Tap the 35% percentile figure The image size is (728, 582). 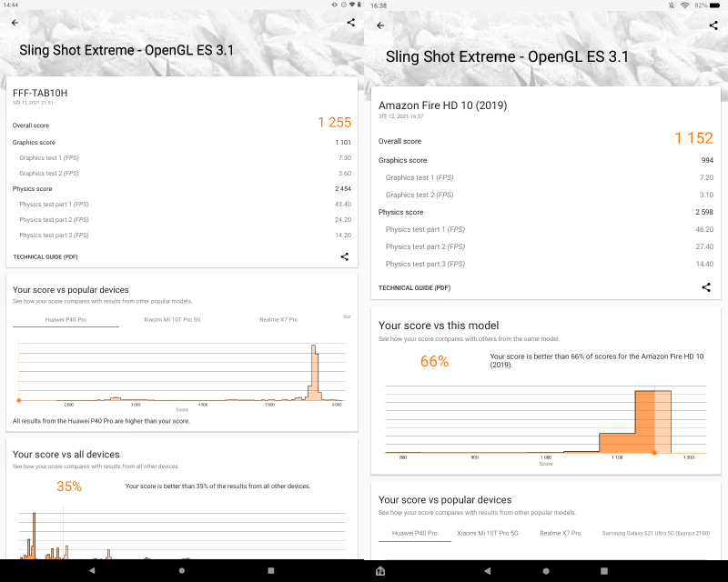click(x=69, y=487)
